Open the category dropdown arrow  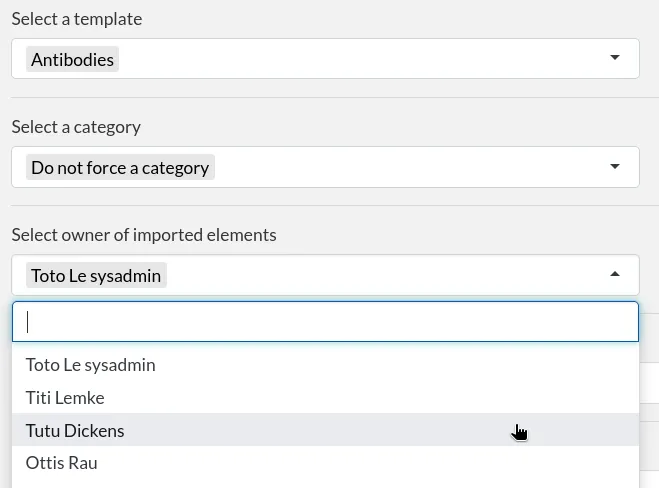pyautogui.click(x=614, y=166)
